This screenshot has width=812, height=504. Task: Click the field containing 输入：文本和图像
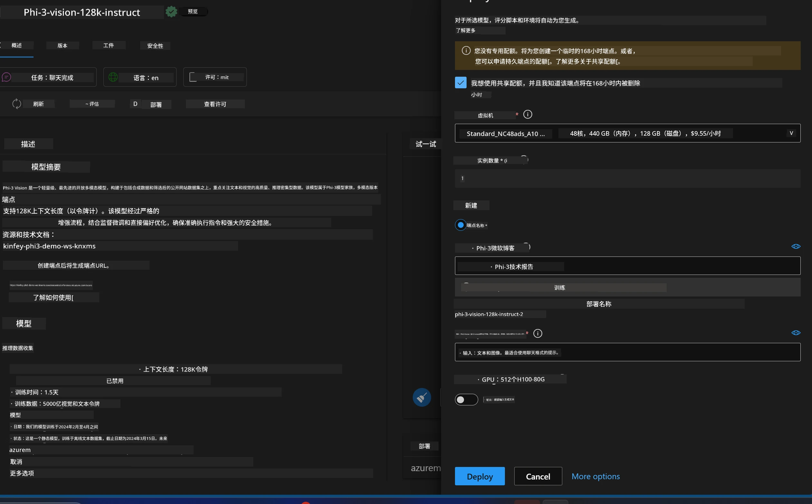coord(627,352)
